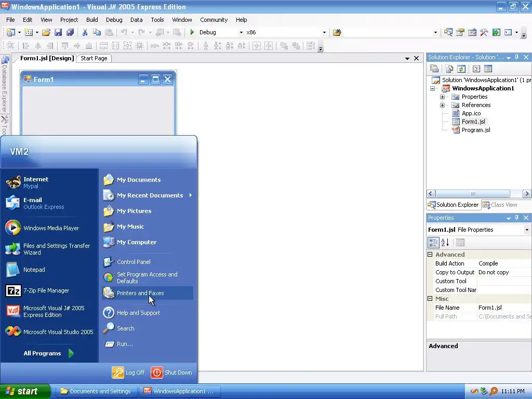Select App.ico in Solution Explorer
532x399 pixels.
(471, 113)
